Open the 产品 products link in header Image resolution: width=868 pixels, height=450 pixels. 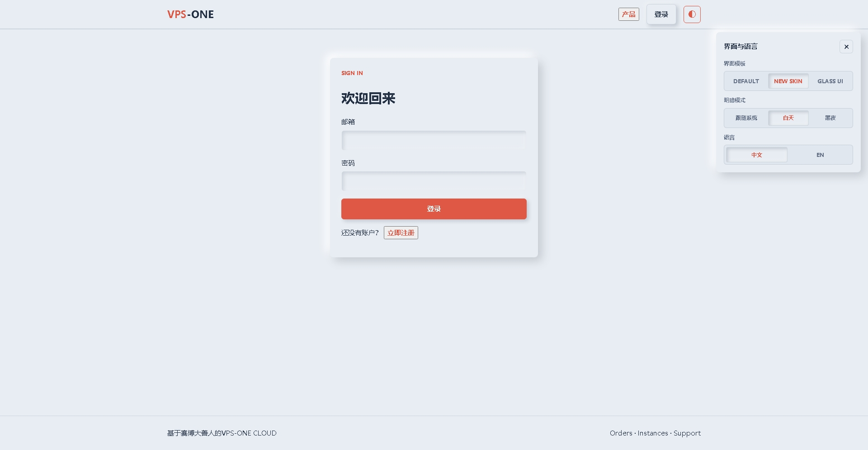tap(628, 14)
